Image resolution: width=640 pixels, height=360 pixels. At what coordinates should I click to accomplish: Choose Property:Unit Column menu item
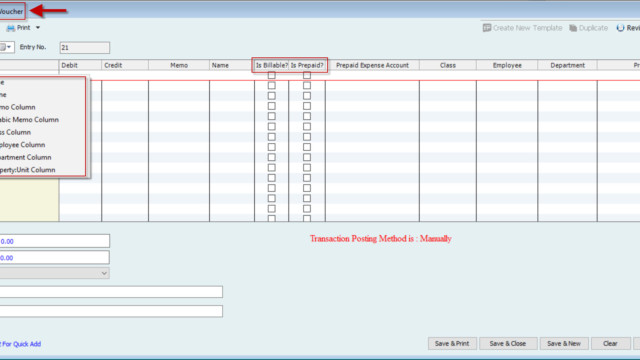coord(27,170)
